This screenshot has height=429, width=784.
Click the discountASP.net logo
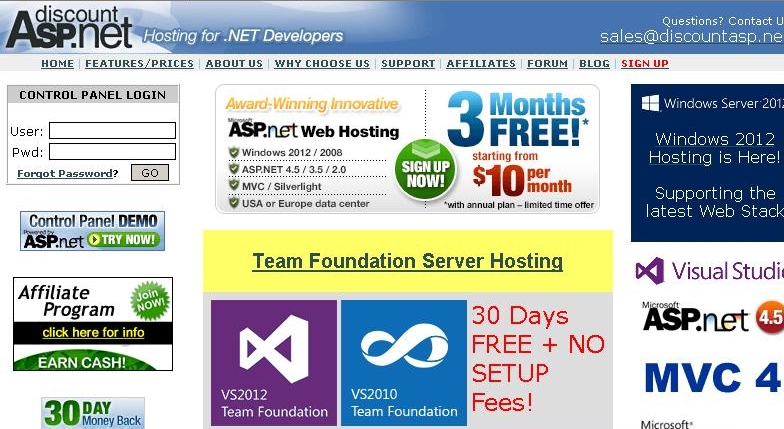(x=70, y=28)
